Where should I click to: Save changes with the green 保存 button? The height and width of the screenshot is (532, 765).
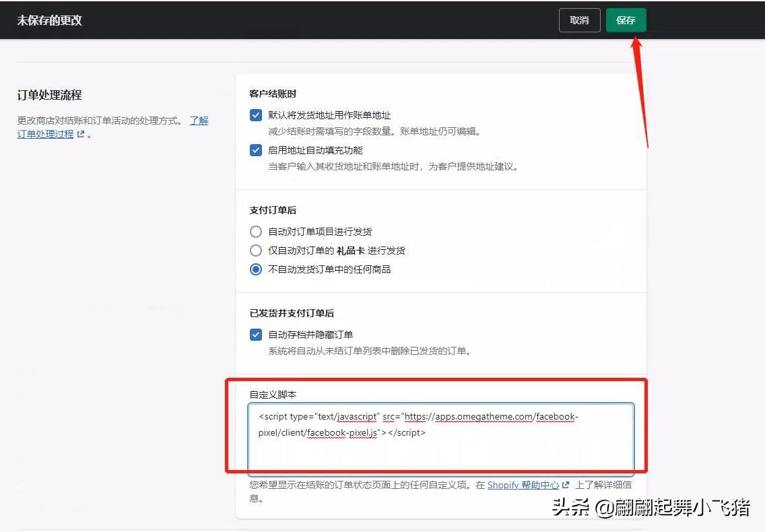point(626,20)
